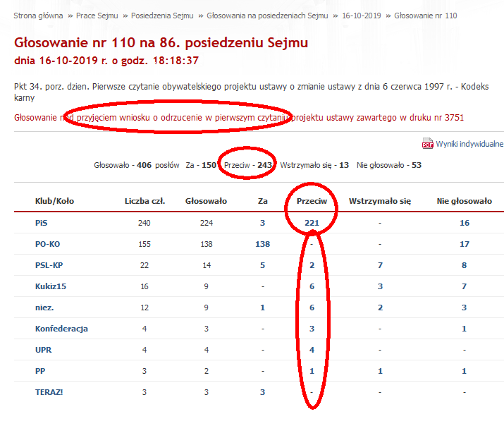
Task: Select PO-KO 'Nie głosowało' value 17
Action: pos(464,244)
